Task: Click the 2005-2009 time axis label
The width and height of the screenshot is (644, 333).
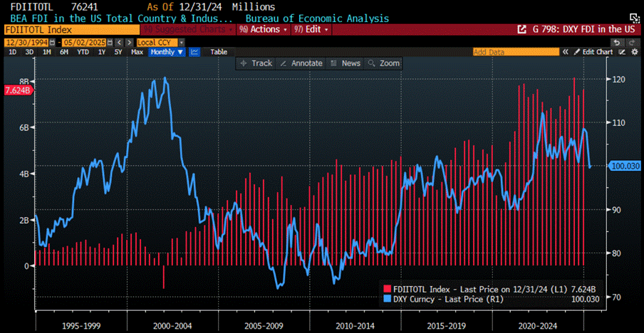Action: 264,326
